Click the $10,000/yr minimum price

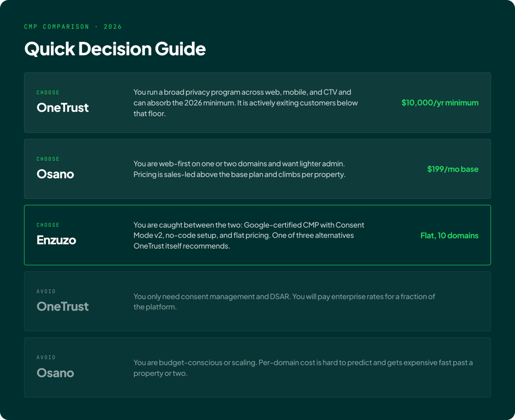[440, 103]
